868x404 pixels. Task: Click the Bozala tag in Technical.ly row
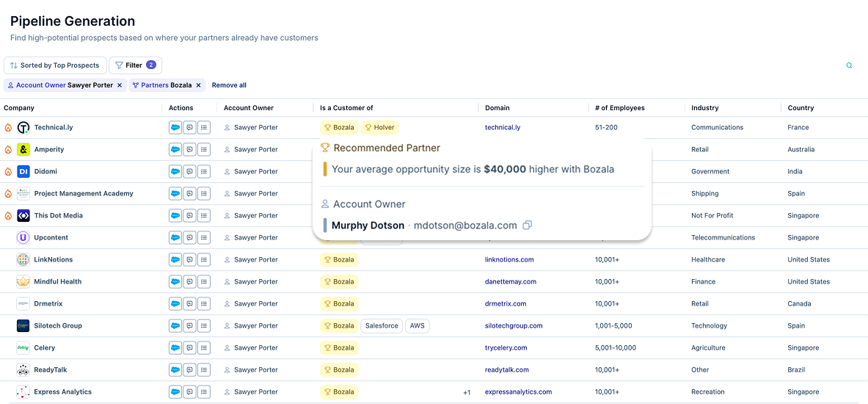[339, 128]
